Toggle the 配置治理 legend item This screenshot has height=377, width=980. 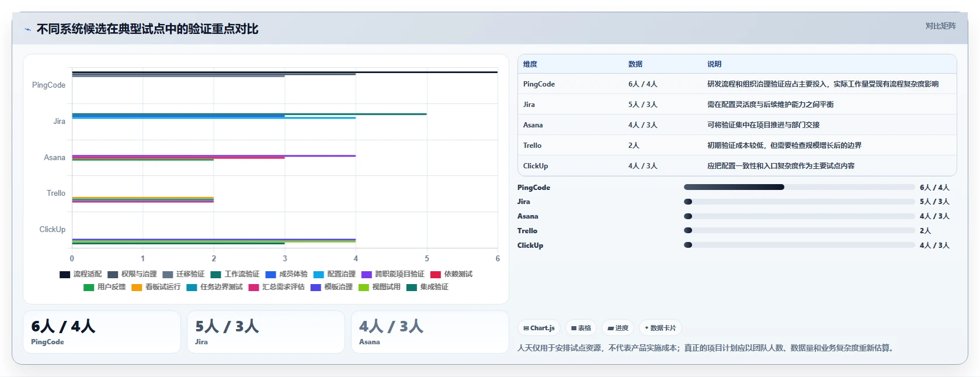334,274
